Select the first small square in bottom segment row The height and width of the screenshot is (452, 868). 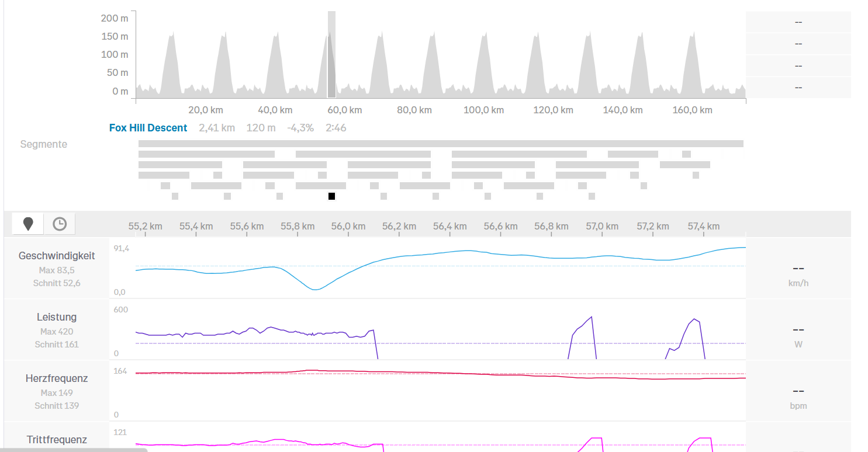click(175, 196)
